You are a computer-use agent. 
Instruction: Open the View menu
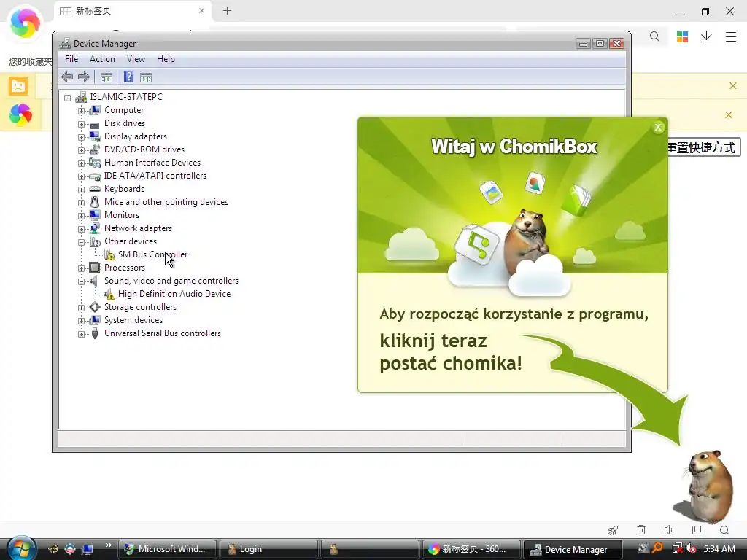136,59
